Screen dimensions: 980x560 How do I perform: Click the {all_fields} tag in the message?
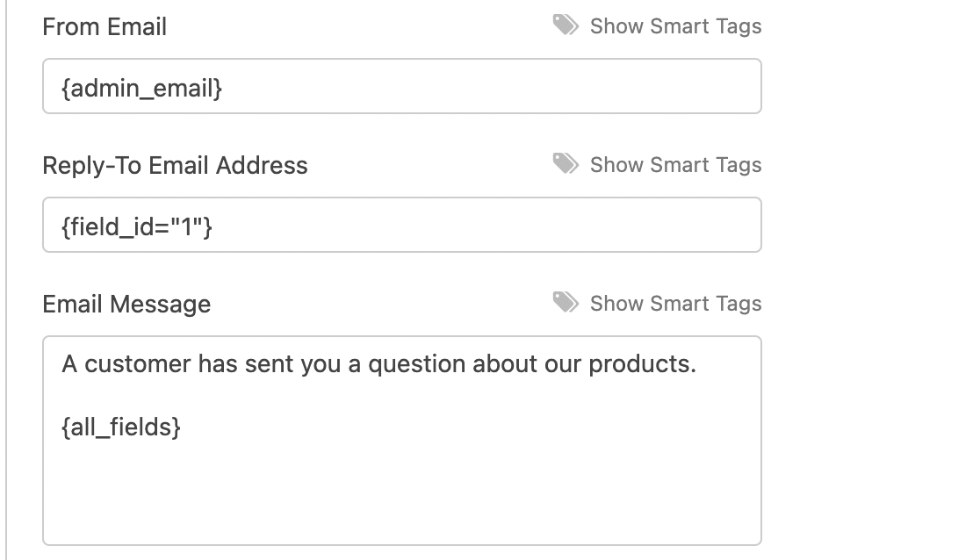[121, 427]
